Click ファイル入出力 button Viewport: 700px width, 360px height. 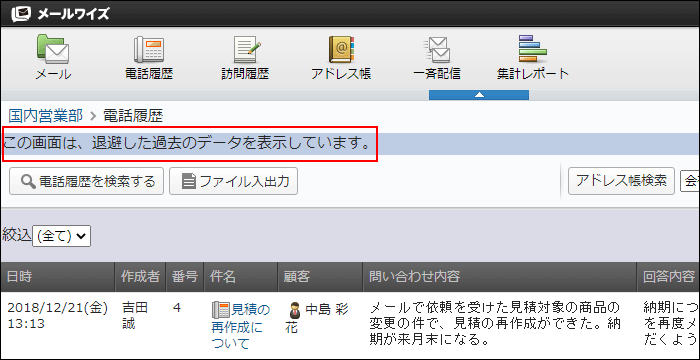[233, 181]
